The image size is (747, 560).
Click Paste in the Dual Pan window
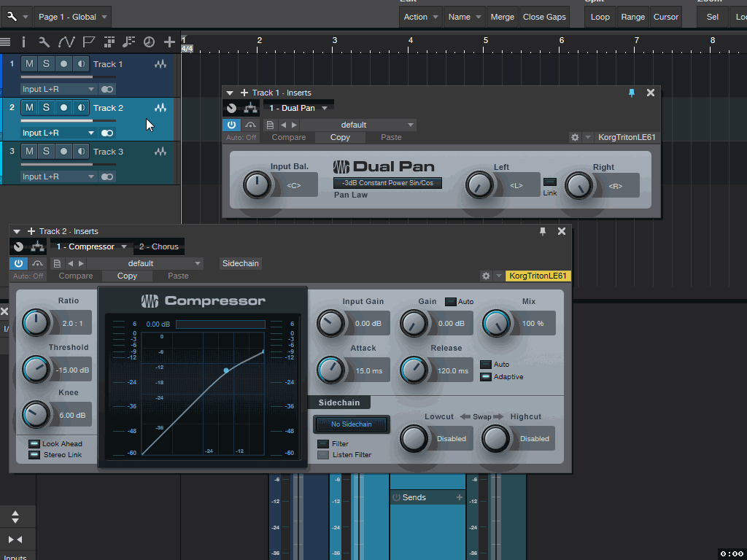coord(391,137)
